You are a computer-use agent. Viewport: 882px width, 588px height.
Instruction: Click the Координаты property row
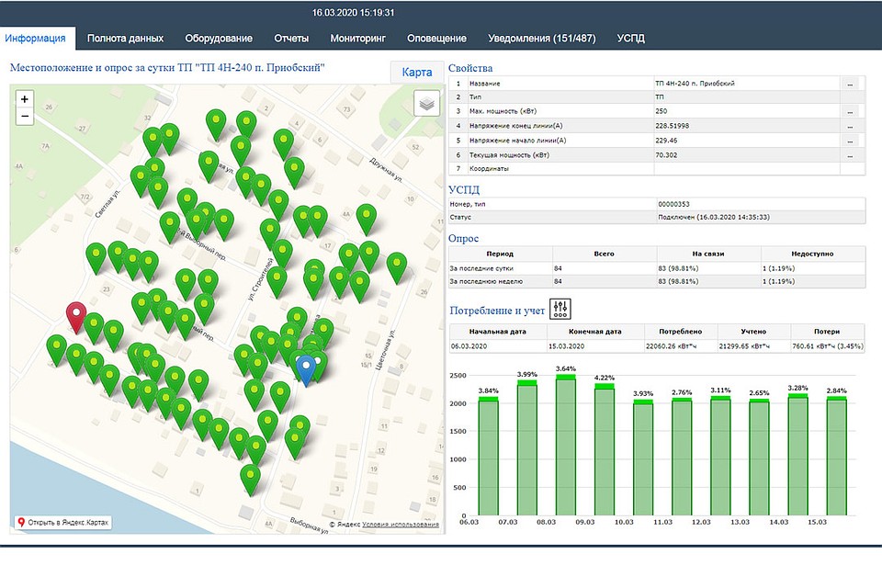(657, 168)
